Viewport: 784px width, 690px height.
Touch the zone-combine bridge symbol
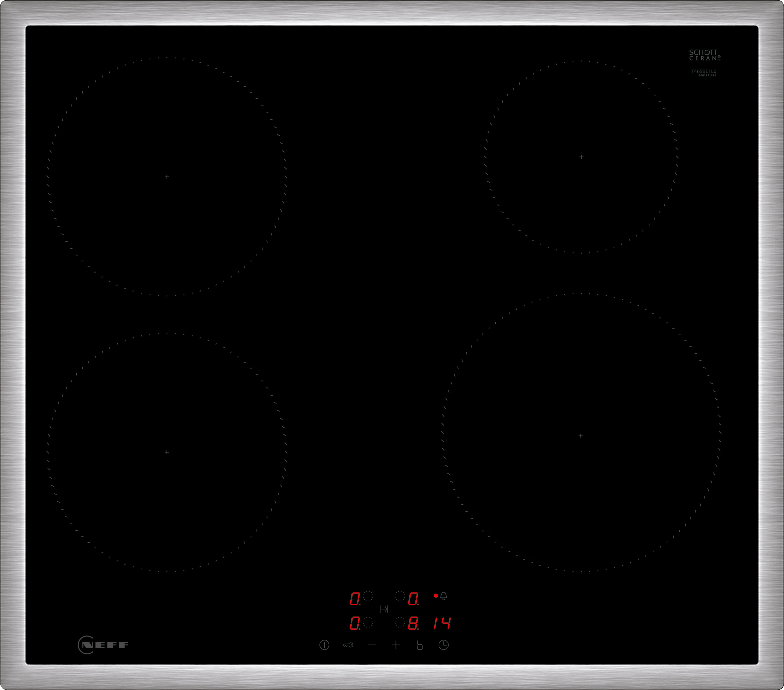[x=384, y=609]
